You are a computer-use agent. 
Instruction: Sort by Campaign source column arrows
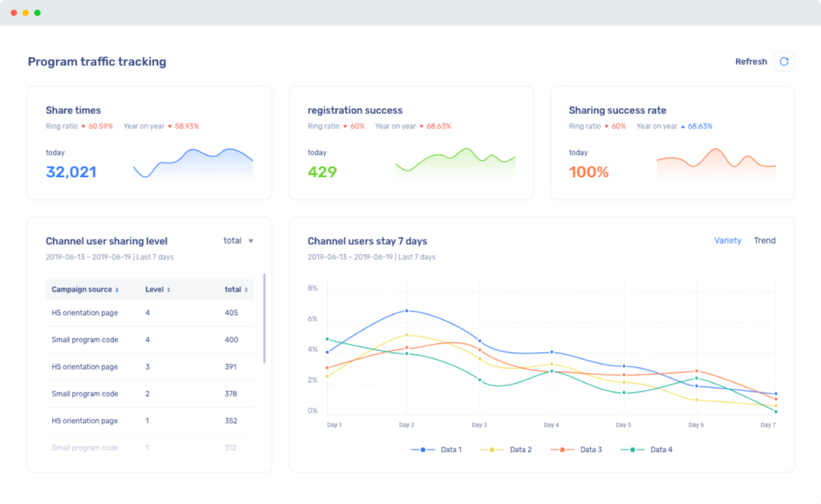point(117,289)
